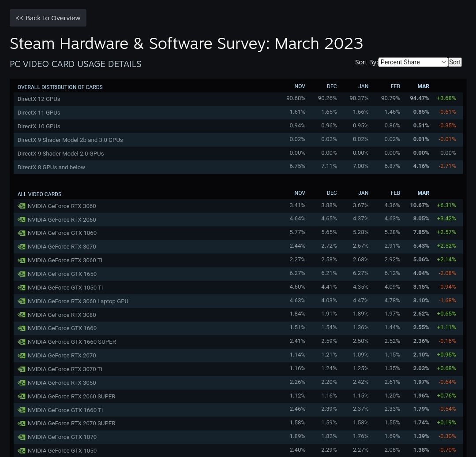This screenshot has width=476, height=457.
Task: Click the 10.67% March value for RTX 3060
Action: (x=420, y=205)
